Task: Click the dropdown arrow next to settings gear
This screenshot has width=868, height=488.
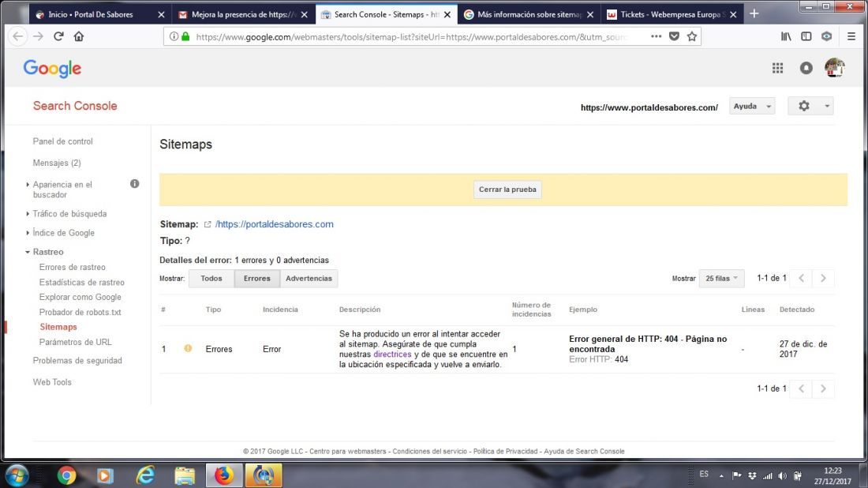Action: [x=827, y=106]
